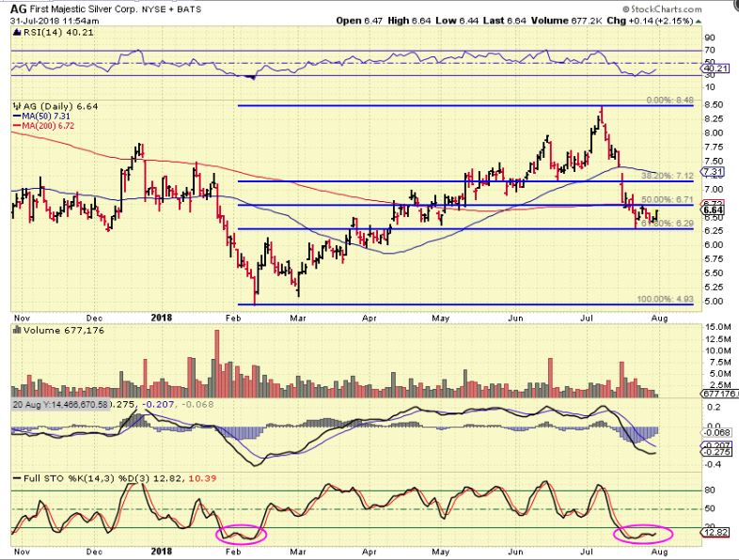The height and width of the screenshot is (560, 739).
Task: Click the 50.00%: 6.71 Fibonacci label
Action: click(668, 200)
